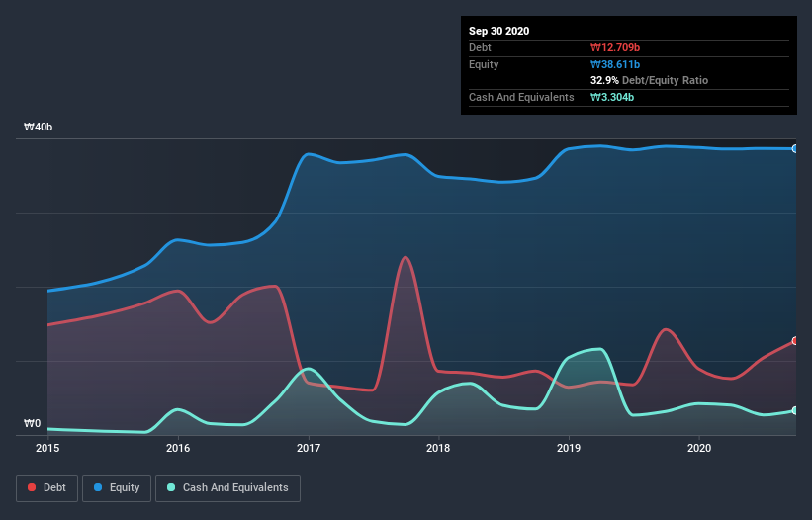Click the ₩0 y-axis label
Viewport: 812px width, 520px height.
pos(32,423)
